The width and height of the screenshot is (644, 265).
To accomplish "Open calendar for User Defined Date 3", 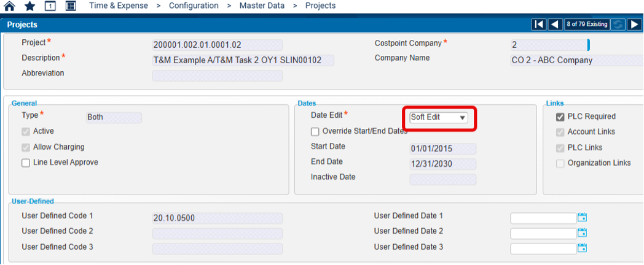I will (x=583, y=248).
